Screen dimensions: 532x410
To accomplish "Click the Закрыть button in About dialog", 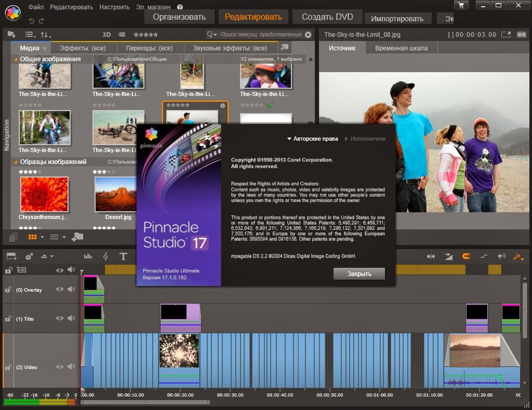I will click(359, 274).
